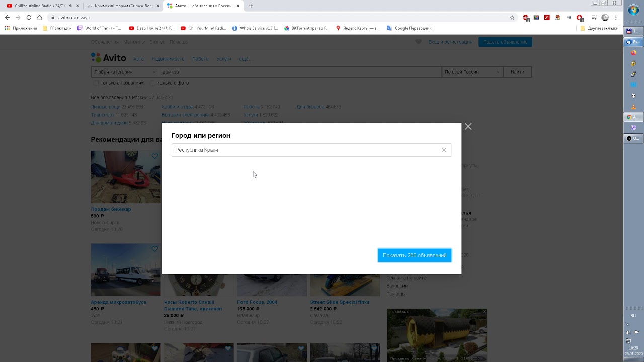
Task: Open the 'Другие закладки' bookmarks folder
Action: click(x=599, y=28)
